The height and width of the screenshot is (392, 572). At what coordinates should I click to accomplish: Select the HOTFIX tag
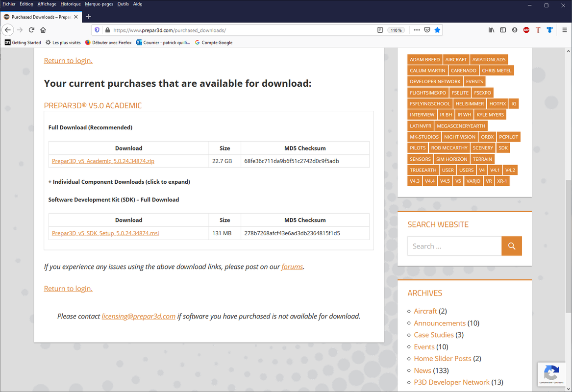(x=497, y=103)
